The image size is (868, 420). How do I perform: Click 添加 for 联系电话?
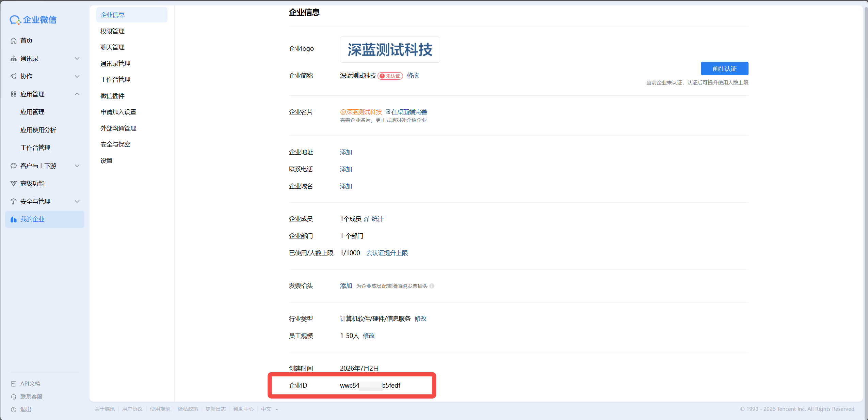[x=346, y=169]
